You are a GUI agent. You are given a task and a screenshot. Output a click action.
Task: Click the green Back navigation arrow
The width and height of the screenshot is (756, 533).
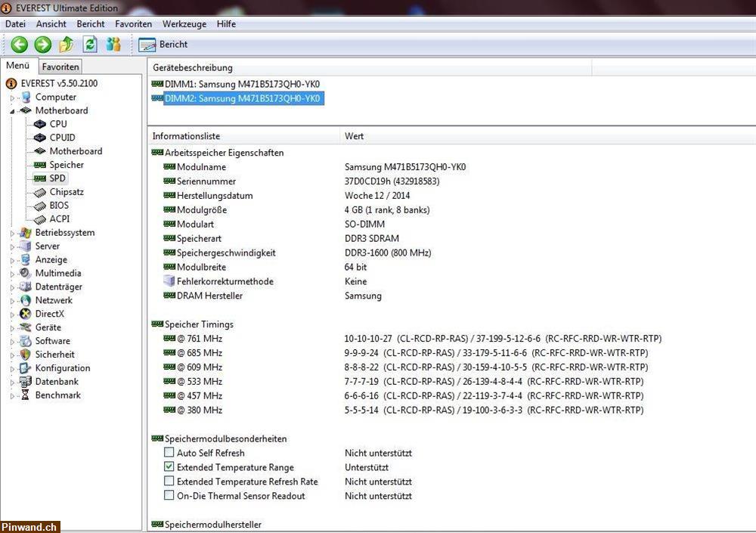point(19,44)
